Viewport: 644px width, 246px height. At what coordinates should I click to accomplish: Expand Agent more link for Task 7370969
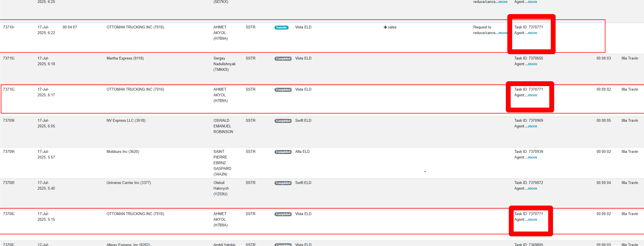pos(531,127)
